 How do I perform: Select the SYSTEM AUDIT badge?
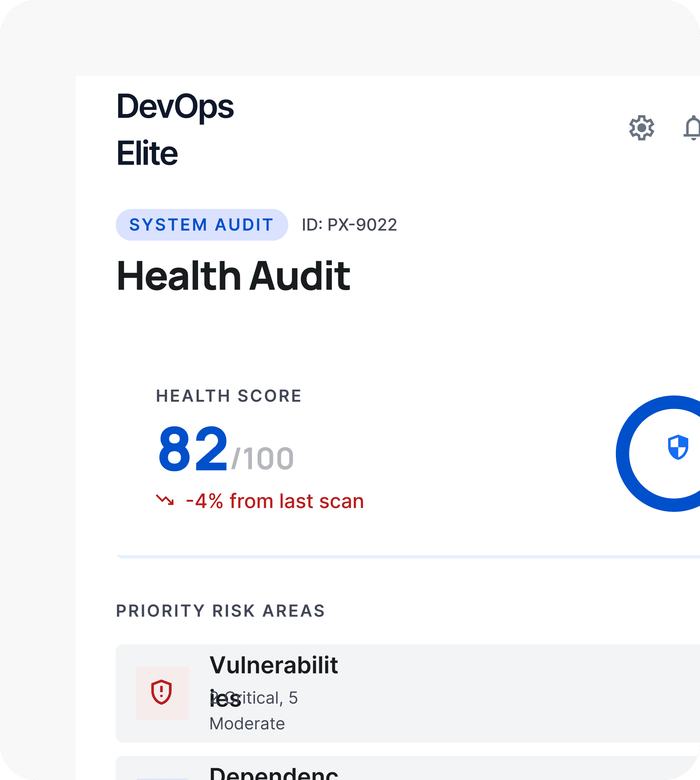pos(202,225)
